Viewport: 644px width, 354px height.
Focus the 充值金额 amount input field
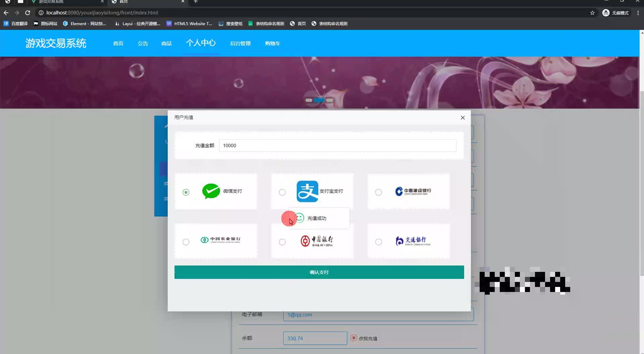337,145
